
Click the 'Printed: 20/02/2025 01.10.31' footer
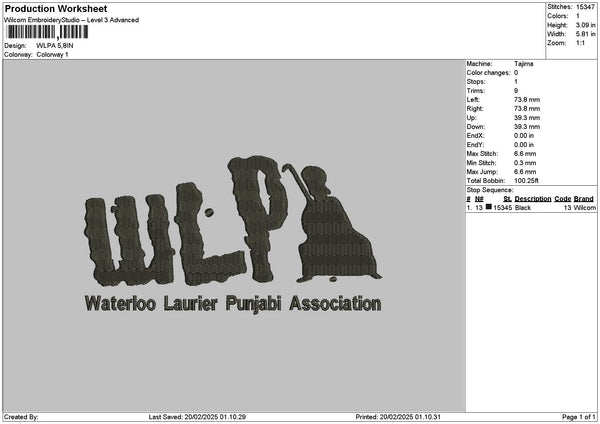pyautogui.click(x=398, y=417)
